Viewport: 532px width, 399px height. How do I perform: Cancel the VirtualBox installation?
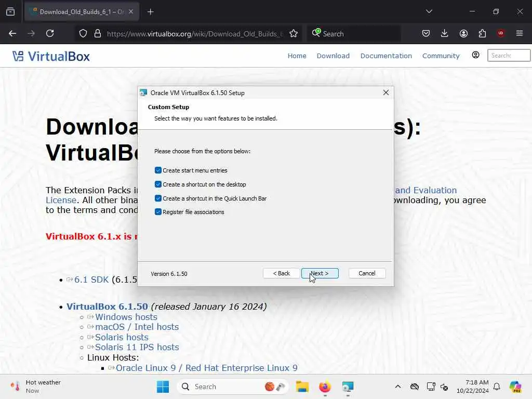367,273
